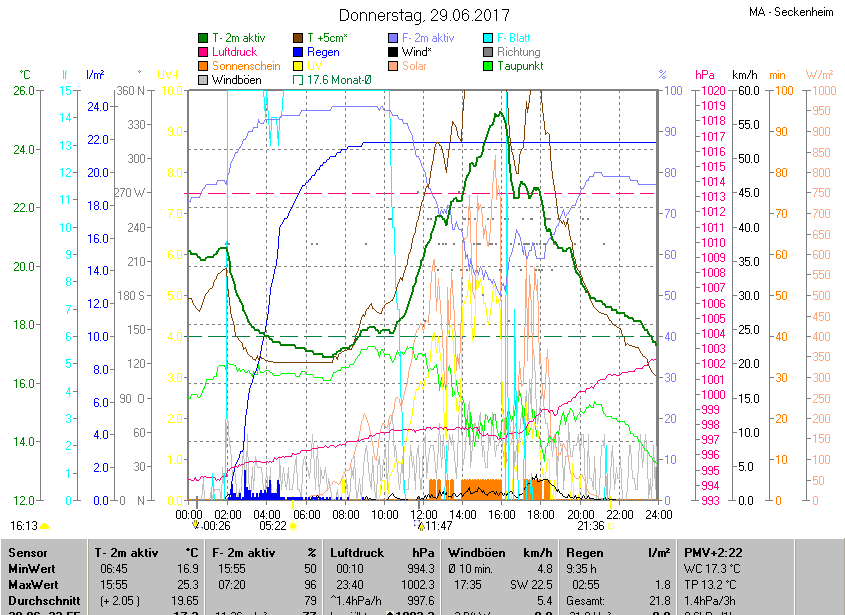Click the T- 2m aktiv table header

[126, 552]
